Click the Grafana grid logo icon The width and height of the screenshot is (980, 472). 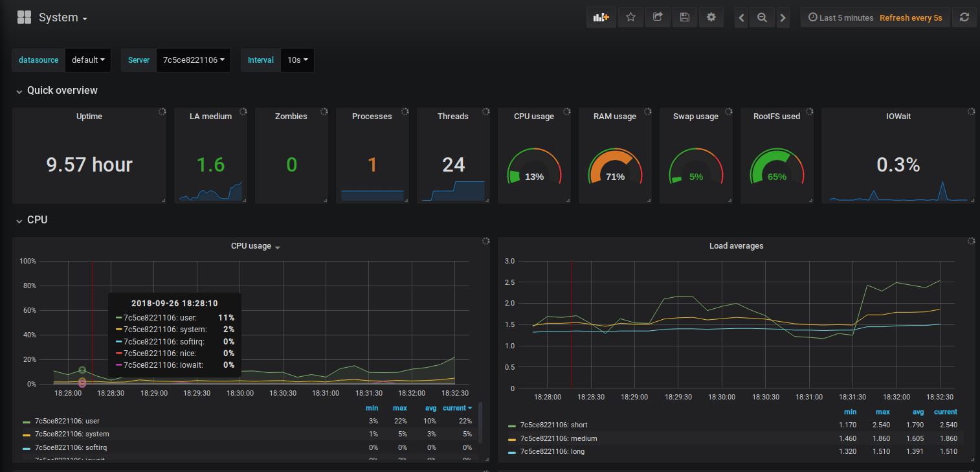(24, 17)
